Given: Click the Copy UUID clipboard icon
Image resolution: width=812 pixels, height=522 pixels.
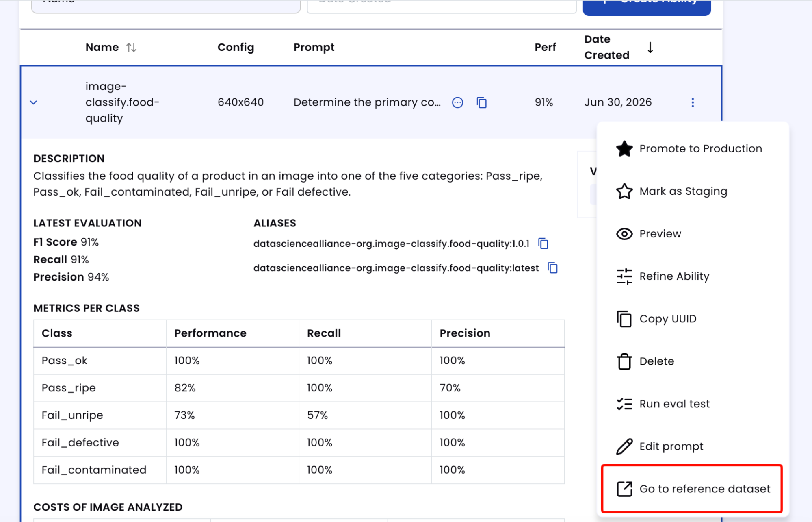Looking at the screenshot, I should (624, 319).
